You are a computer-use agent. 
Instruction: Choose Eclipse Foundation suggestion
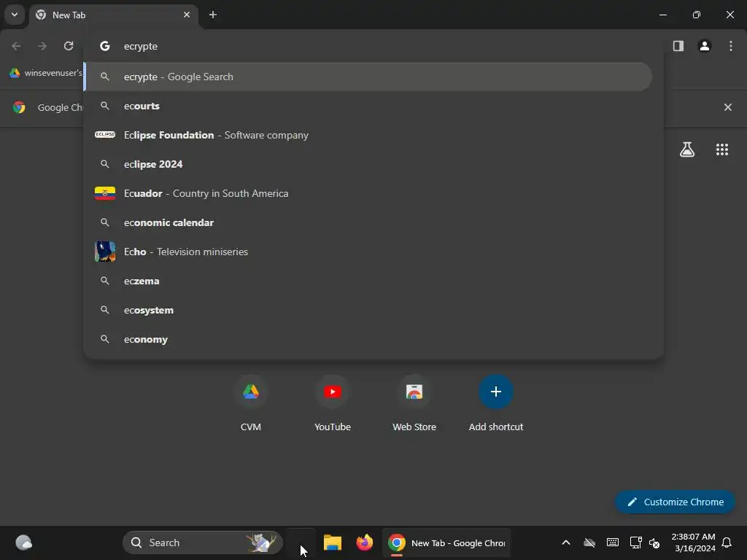tap(373, 135)
